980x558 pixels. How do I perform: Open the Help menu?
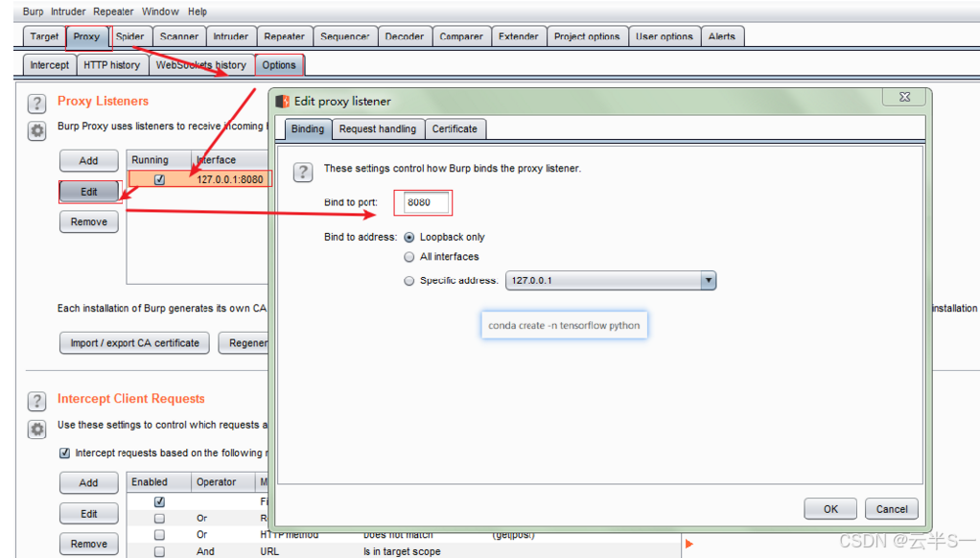point(198,12)
